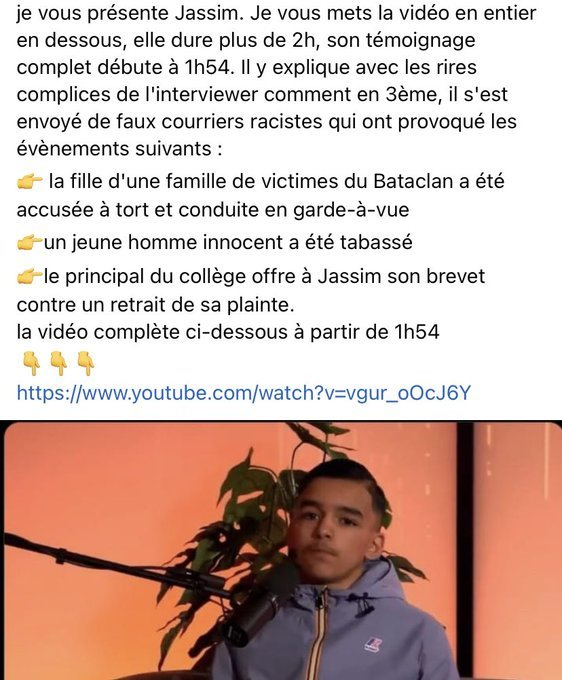The height and width of the screenshot is (680, 562).
Task: Open the YouTube link vgur_oOcJ6Y
Action: 243,393
